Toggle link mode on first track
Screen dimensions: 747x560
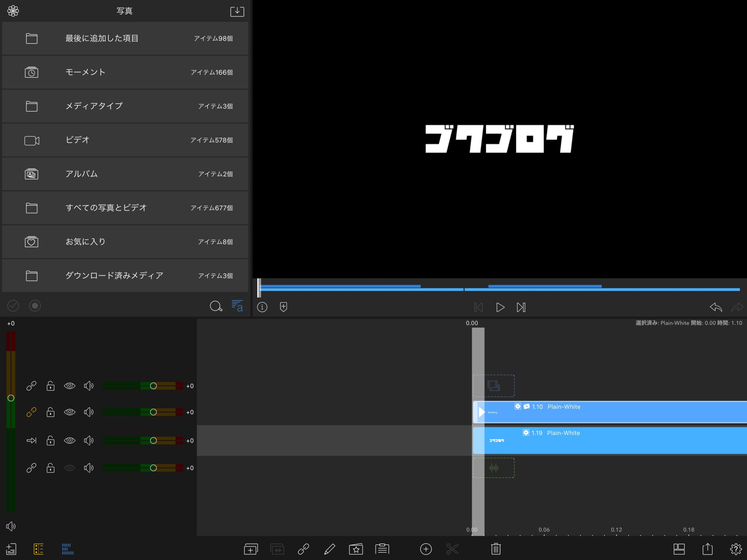[32, 386]
